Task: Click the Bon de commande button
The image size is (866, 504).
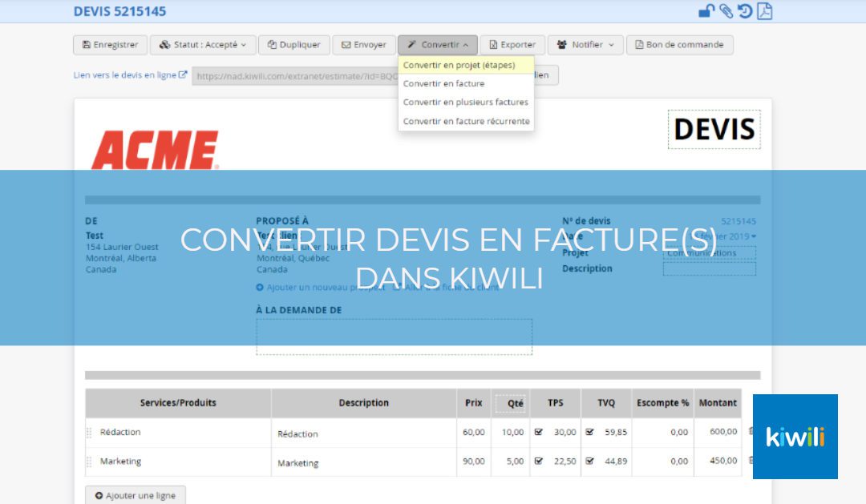Action: pyautogui.click(x=680, y=45)
